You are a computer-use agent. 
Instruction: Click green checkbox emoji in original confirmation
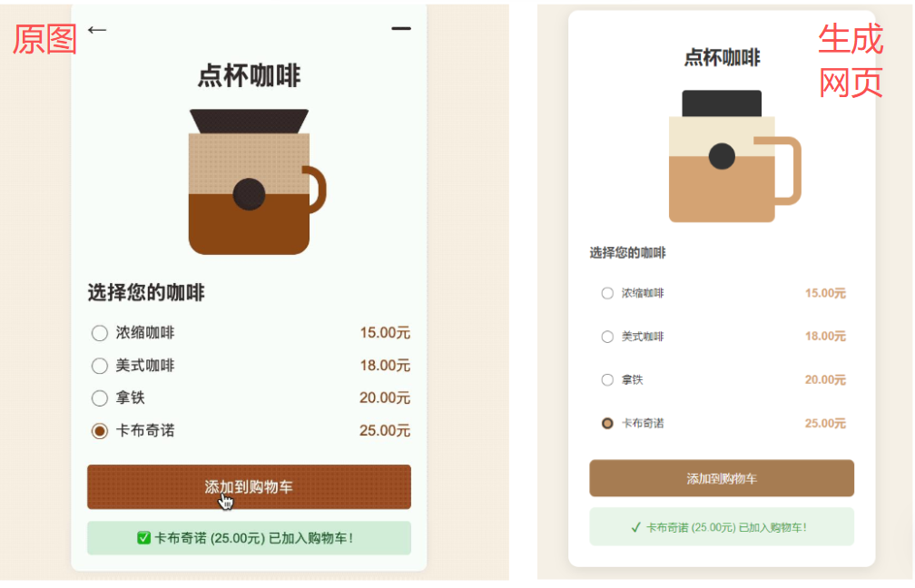coord(143,538)
